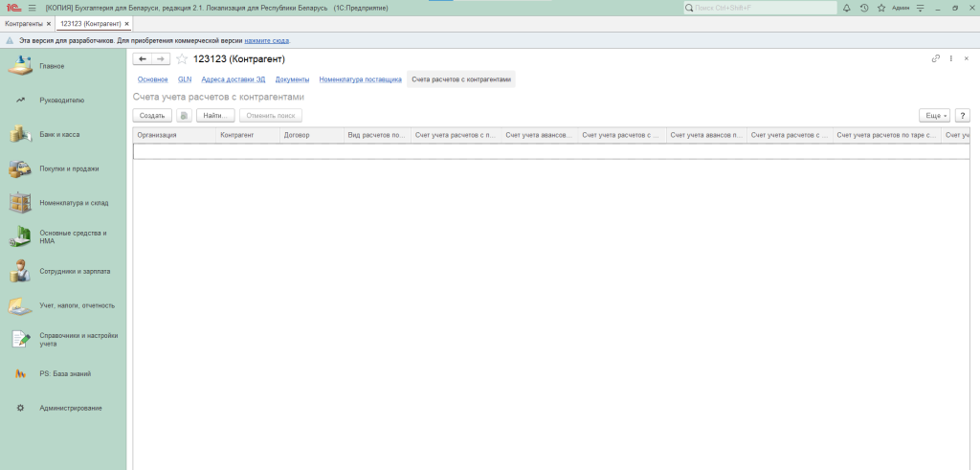
Task: Copy link to this form icon
Action: coord(936,59)
